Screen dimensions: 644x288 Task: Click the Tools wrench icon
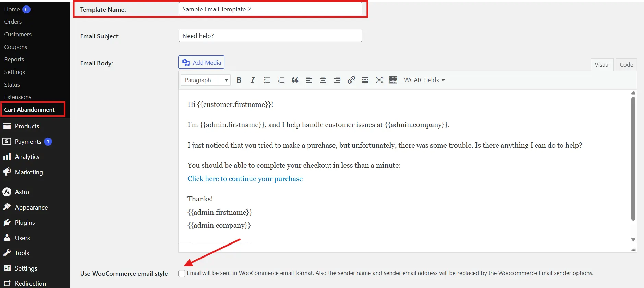click(x=7, y=253)
